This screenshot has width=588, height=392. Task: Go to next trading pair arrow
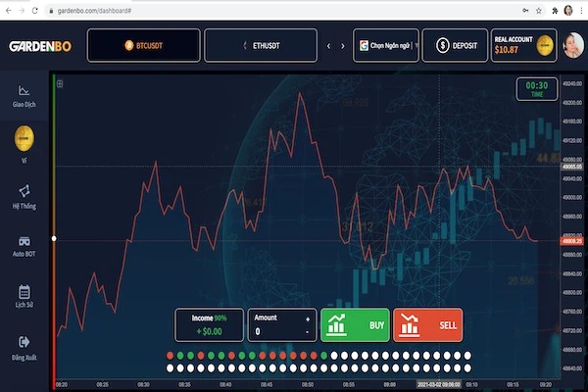point(342,45)
